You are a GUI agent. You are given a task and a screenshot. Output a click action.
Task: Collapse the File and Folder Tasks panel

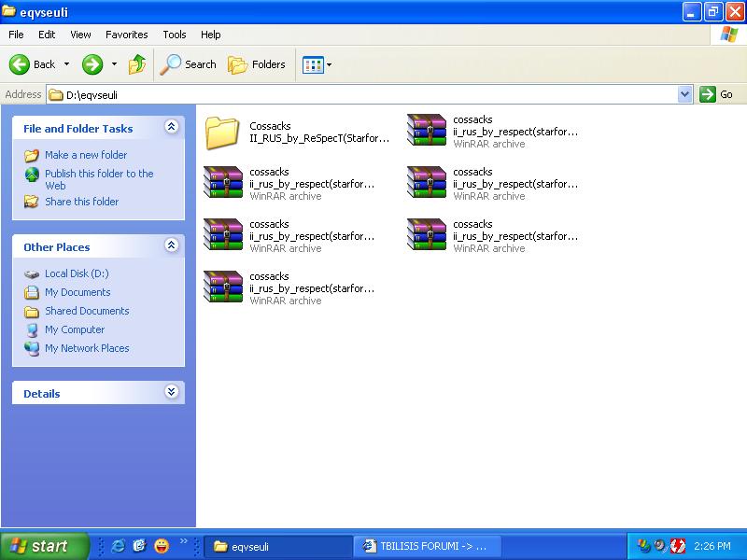[172, 127]
